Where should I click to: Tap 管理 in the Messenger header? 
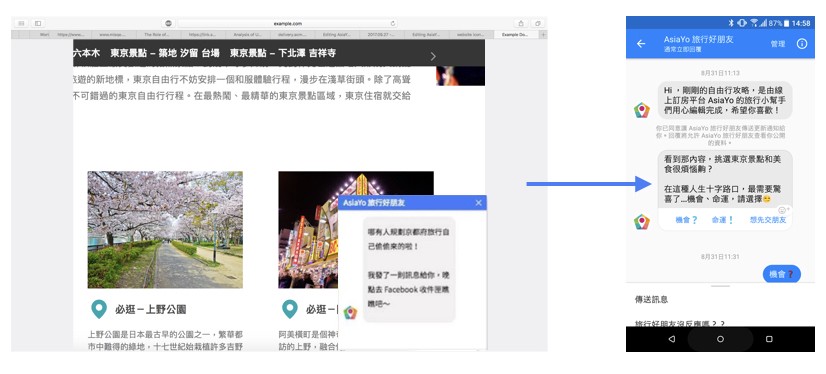[778, 44]
